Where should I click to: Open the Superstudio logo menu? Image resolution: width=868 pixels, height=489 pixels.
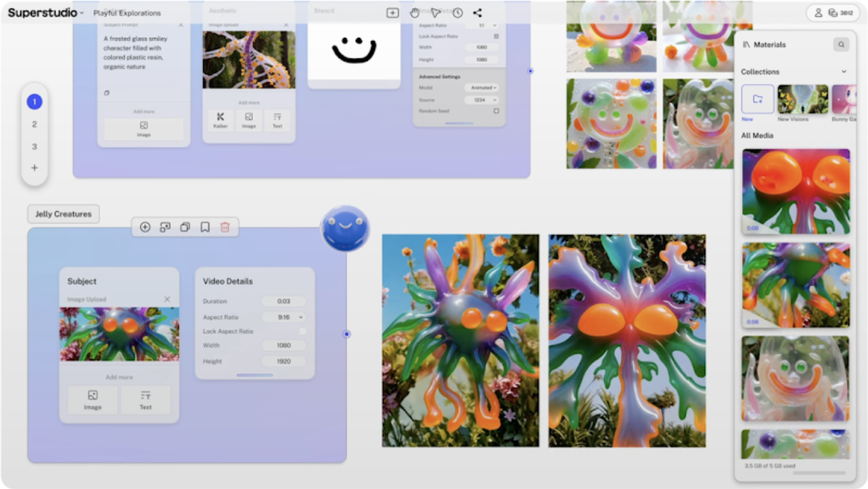coord(46,13)
